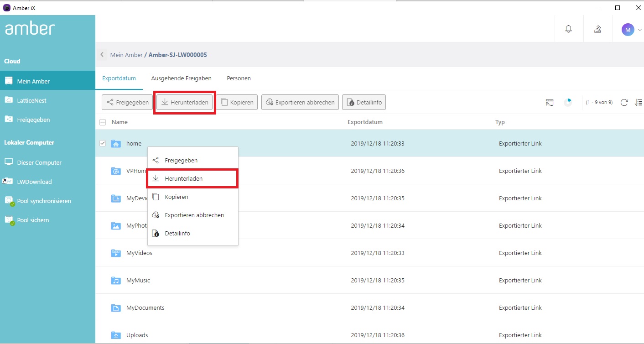Choose Herunterladen in the context menu
Screen dimensions: 644x344
[x=192, y=178]
